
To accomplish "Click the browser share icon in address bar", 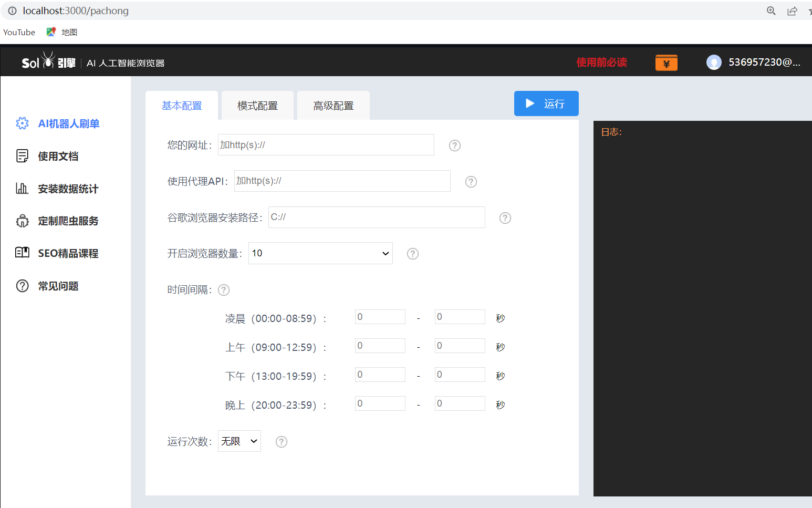I will tap(792, 11).
